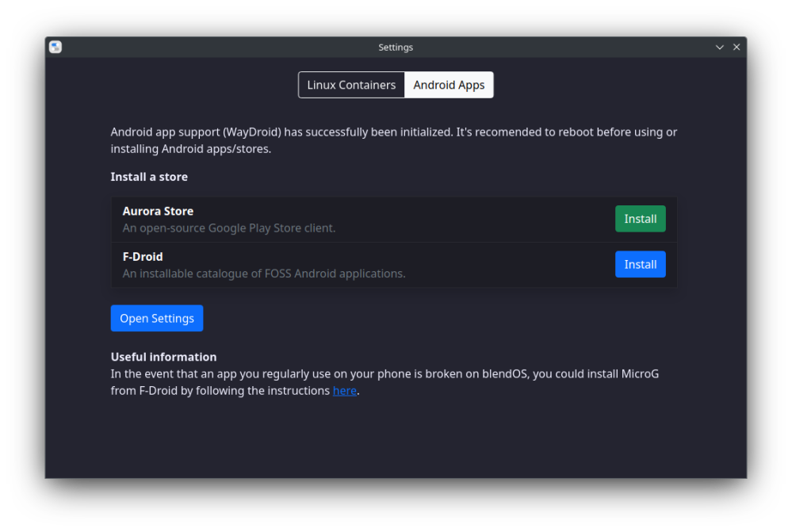This screenshot has width=792, height=532.
Task: Follow the 'here' MicroG instructions link
Action: (344, 391)
